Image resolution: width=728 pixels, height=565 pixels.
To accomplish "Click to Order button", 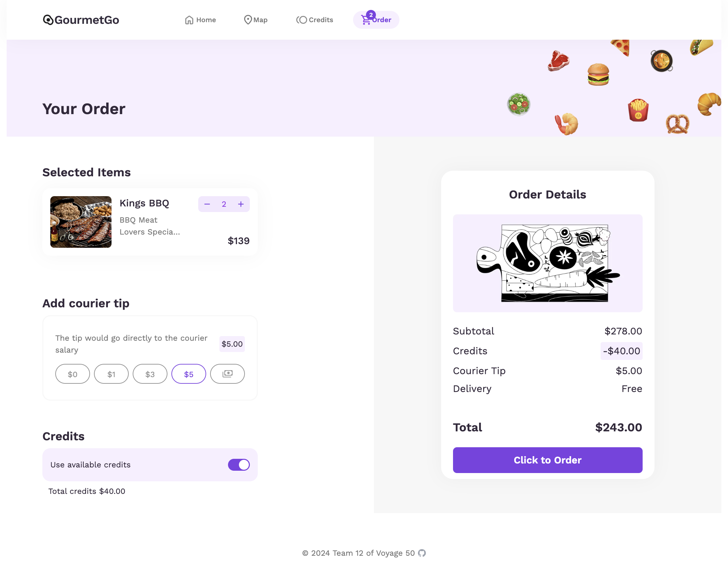I will click(x=547, y=460).
